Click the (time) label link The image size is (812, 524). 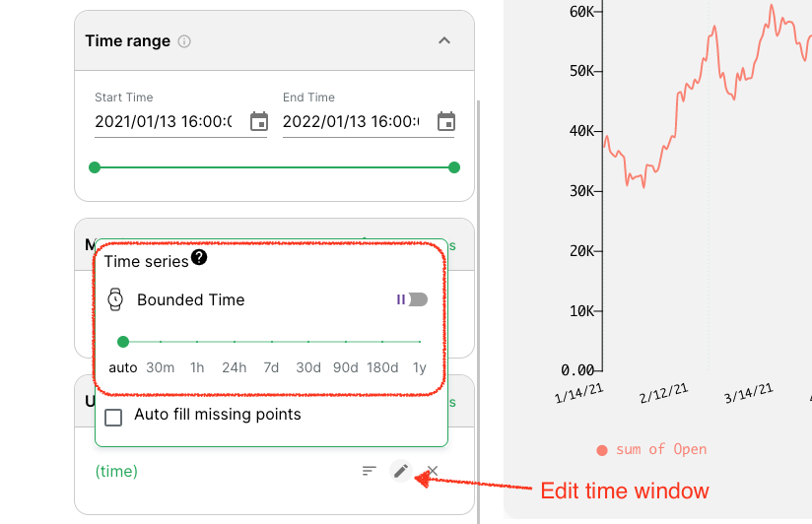tap(116, 471)
